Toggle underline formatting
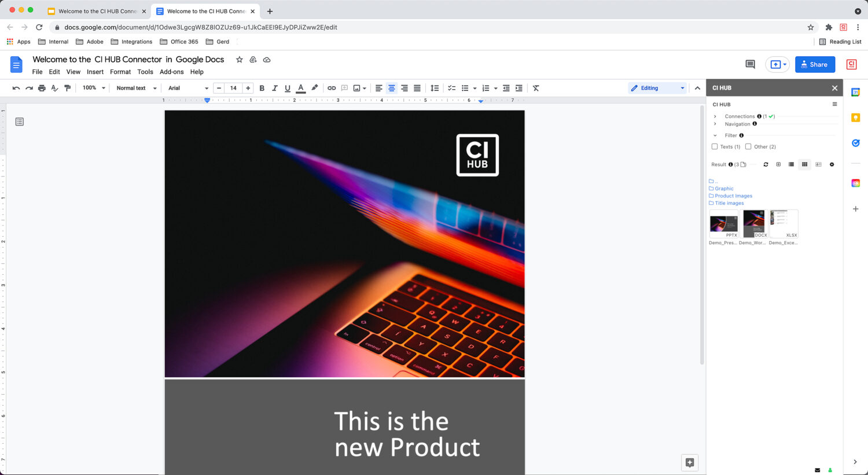 pos(288,88)
